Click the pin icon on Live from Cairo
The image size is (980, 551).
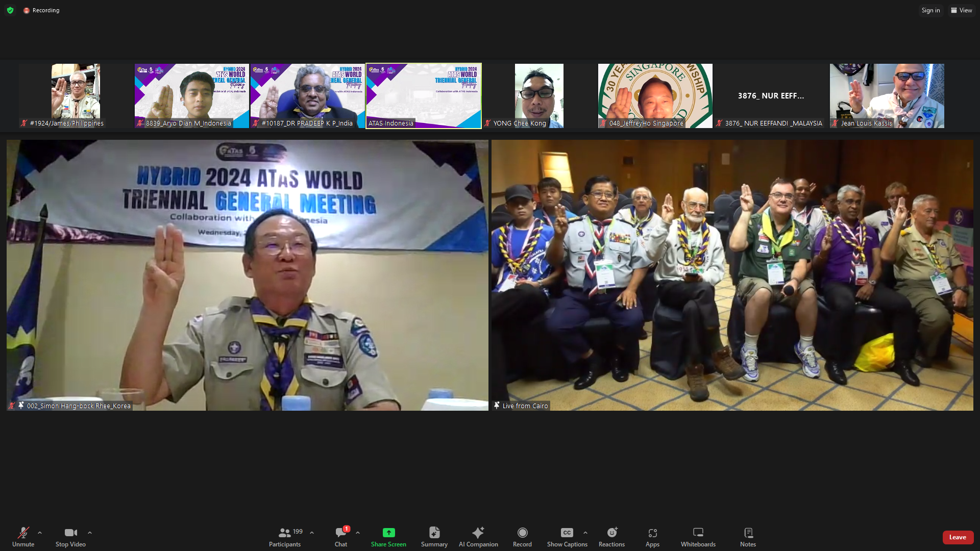497,405
